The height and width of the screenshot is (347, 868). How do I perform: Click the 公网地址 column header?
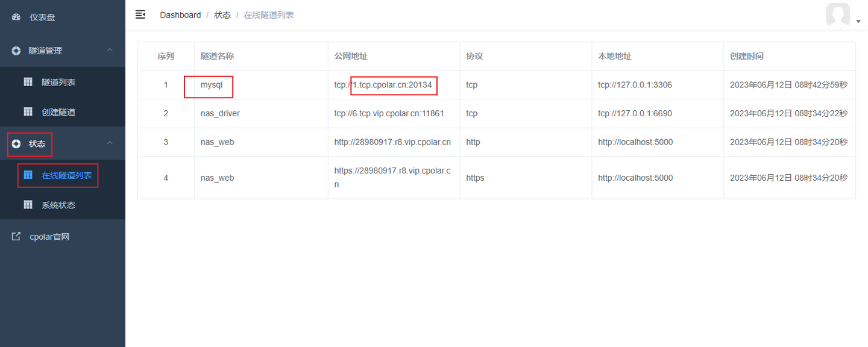(348, 55)
